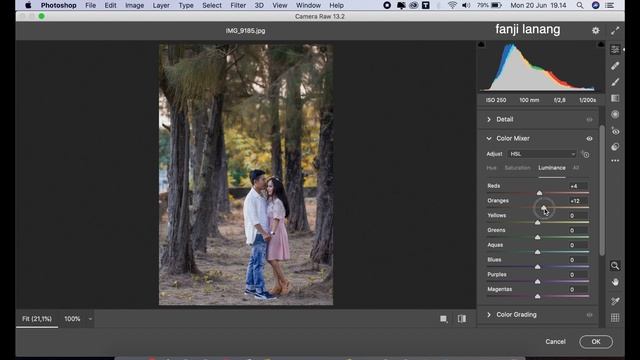Toggle shadow clipping warning in histogram
This screenshot has width=640, height=360.
481,44
